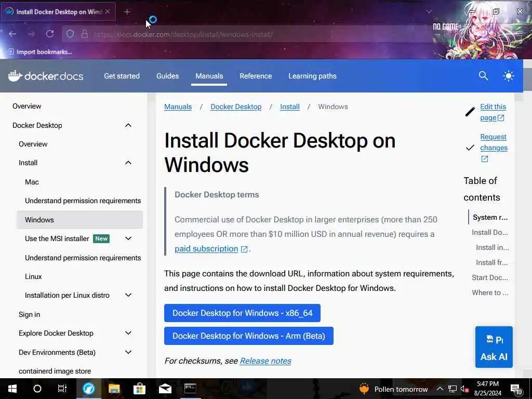This screenshot has height=399, width=532.
Task: Open the Ask AI widget
Action: click(x=494, y=347)
